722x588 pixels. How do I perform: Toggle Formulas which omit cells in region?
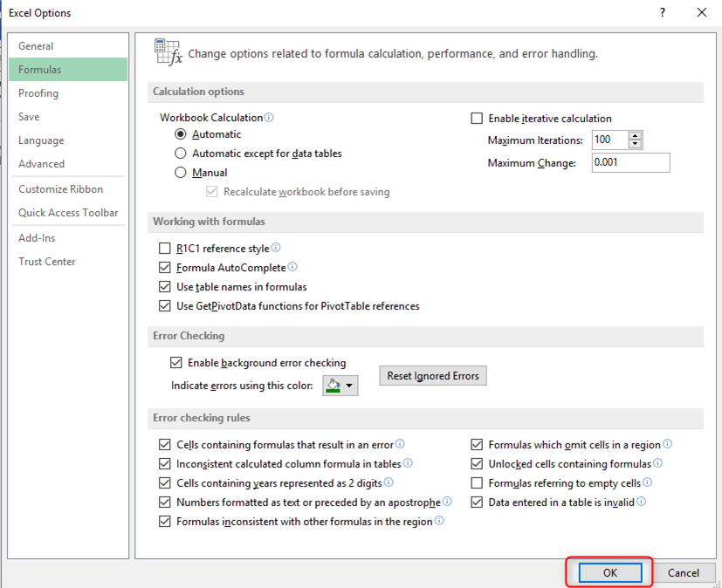tap(477, 445)
